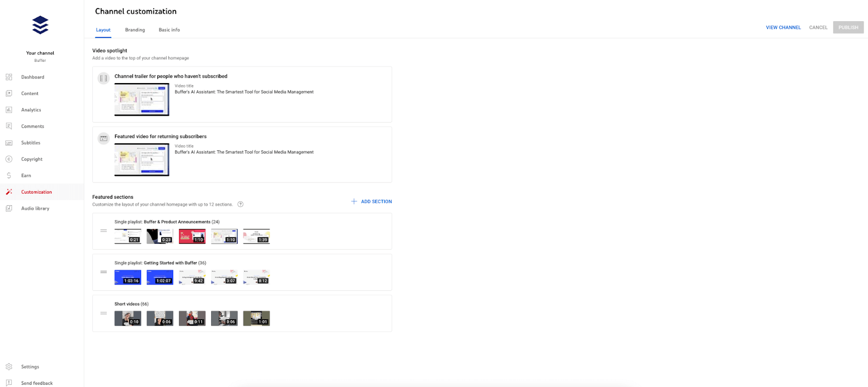Click drag handle for Short videos section
Viewport: 868px width, 387px height.
click(104, 313)
